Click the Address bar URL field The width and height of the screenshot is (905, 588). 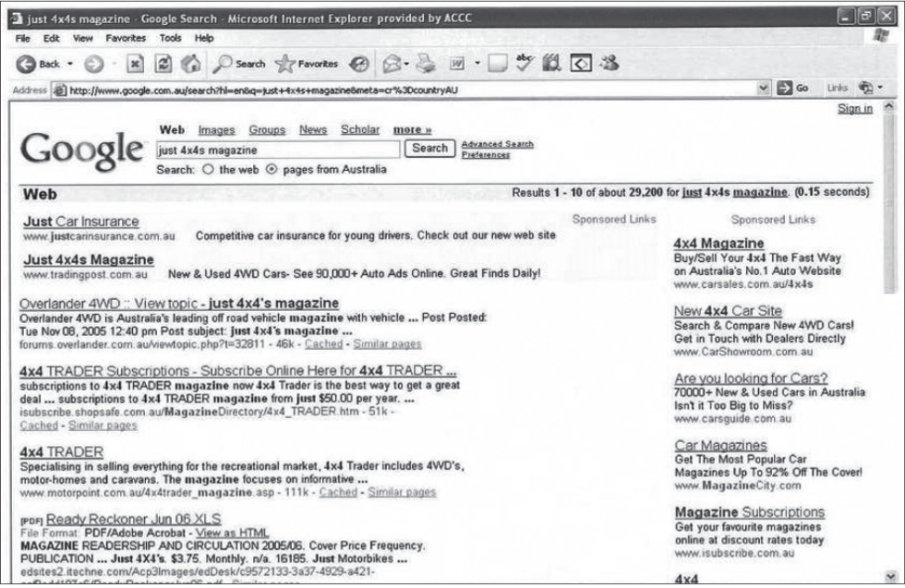[404, 90]
